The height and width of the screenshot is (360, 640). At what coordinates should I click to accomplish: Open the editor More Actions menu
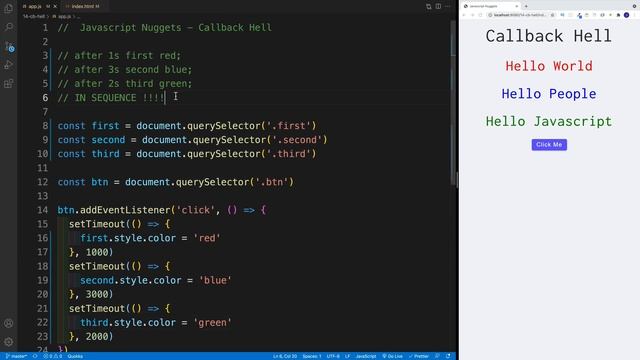click(448, 7)
